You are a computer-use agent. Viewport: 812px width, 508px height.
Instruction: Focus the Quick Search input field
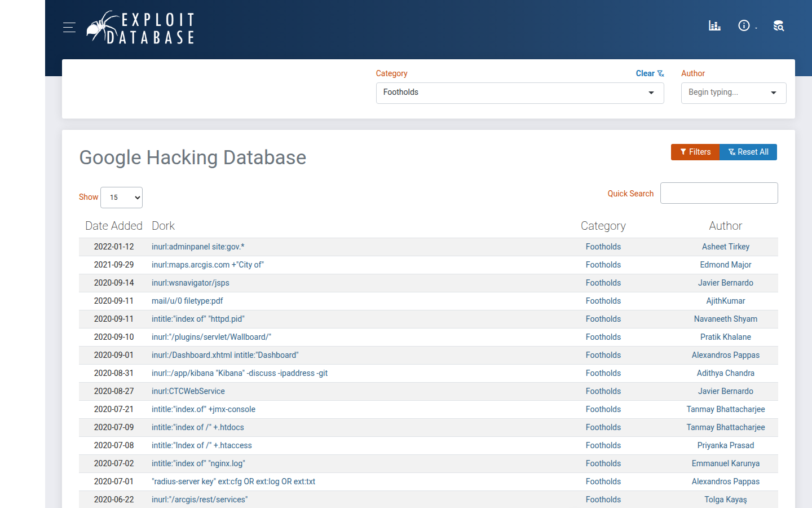[x=719, y=193]
